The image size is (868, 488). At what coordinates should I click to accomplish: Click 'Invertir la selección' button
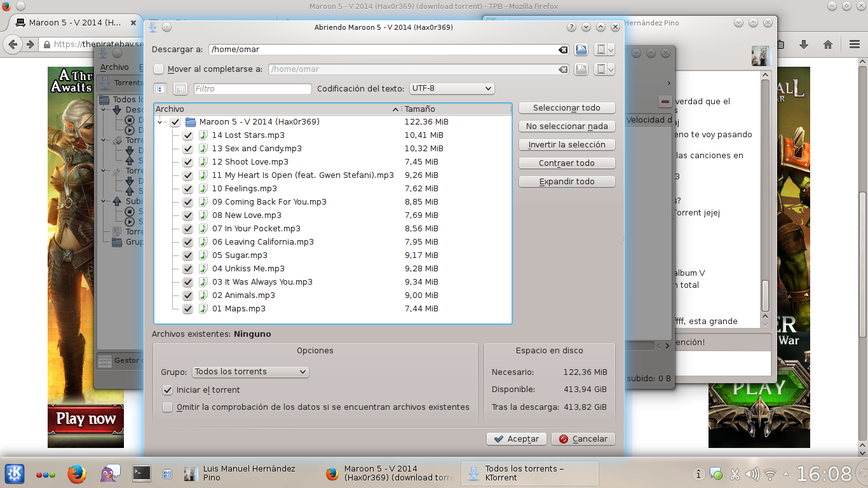[567, 145]
